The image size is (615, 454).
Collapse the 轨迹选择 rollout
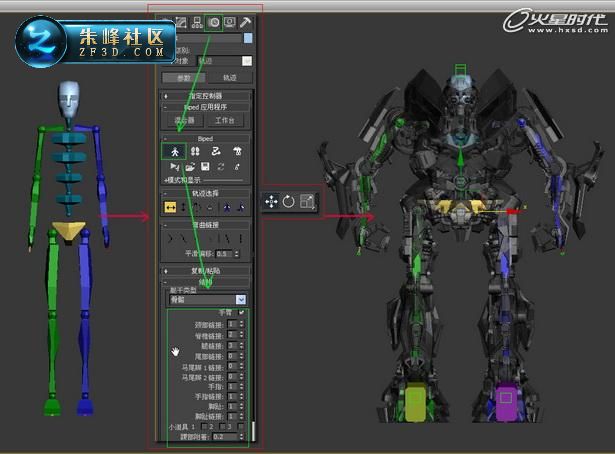pos(205,193)
